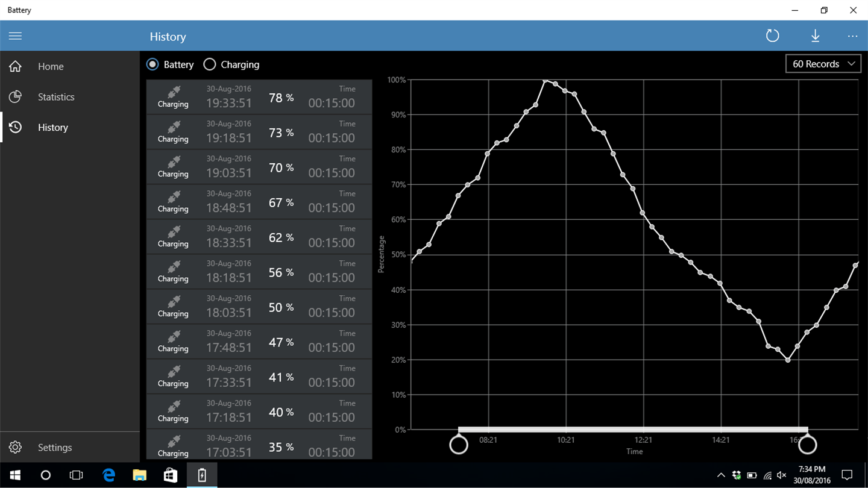Select the Charging radio button
This screenshot has height=488, width=868.
pos(209,64)
